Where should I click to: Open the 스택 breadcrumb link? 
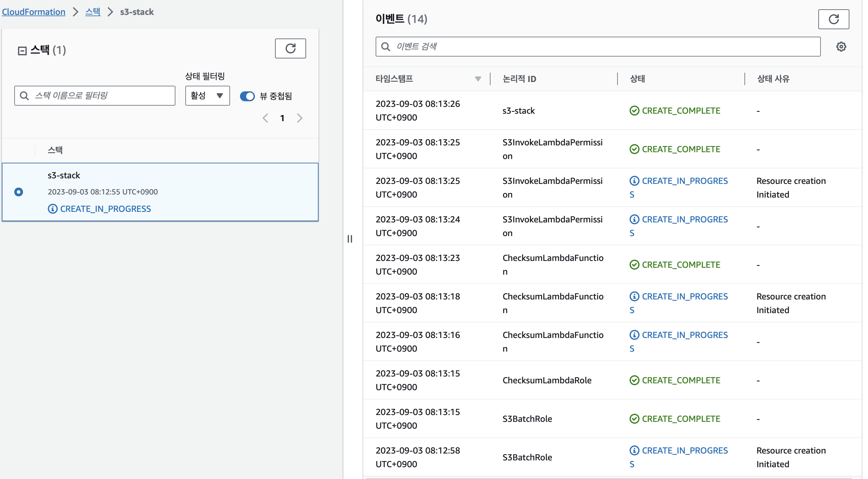coord(93,12)
